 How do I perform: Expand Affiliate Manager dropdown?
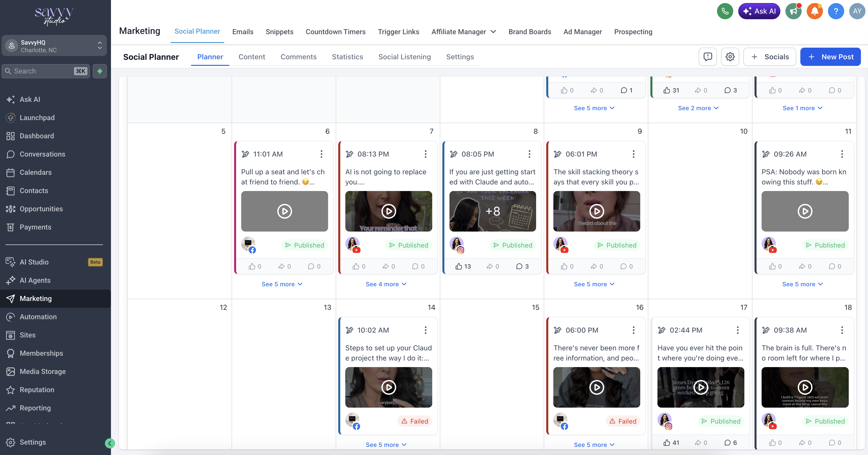464,32
